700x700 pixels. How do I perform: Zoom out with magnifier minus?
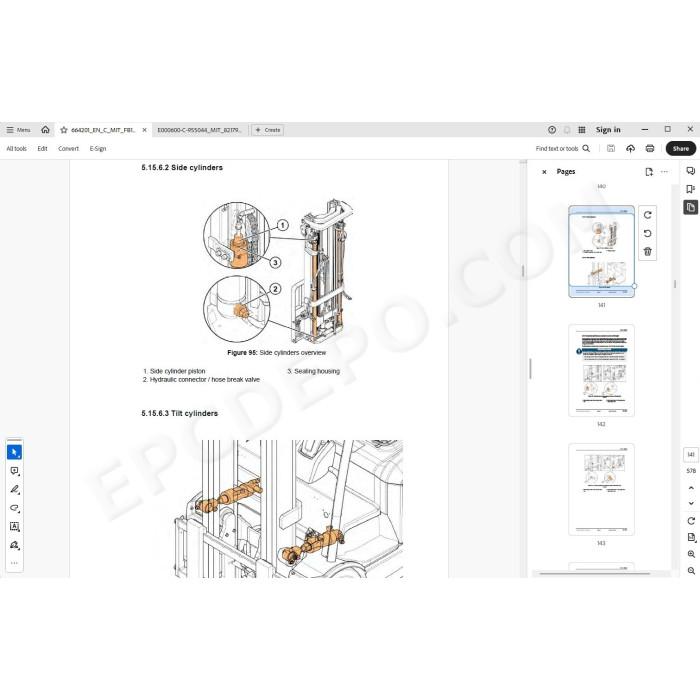pos(691,571)
